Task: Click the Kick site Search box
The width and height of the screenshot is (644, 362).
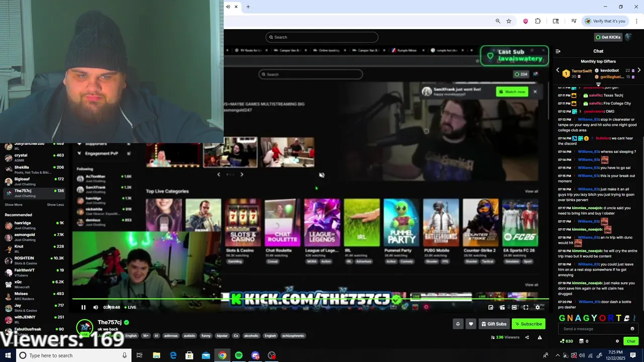Action: (322, 37)
